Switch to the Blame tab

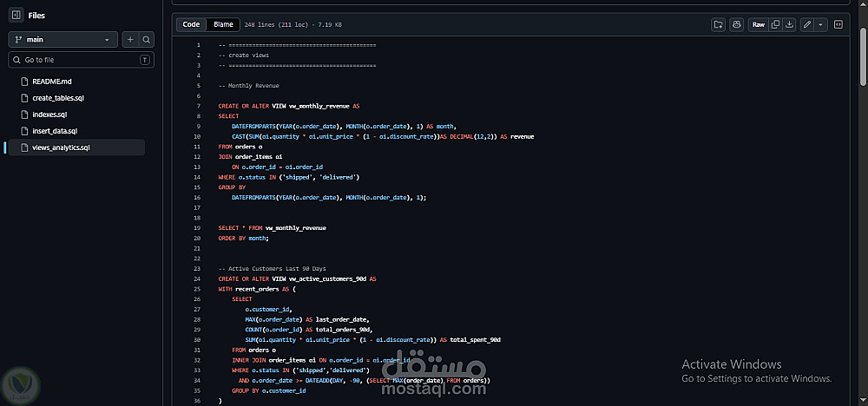[x=223, y=24]
